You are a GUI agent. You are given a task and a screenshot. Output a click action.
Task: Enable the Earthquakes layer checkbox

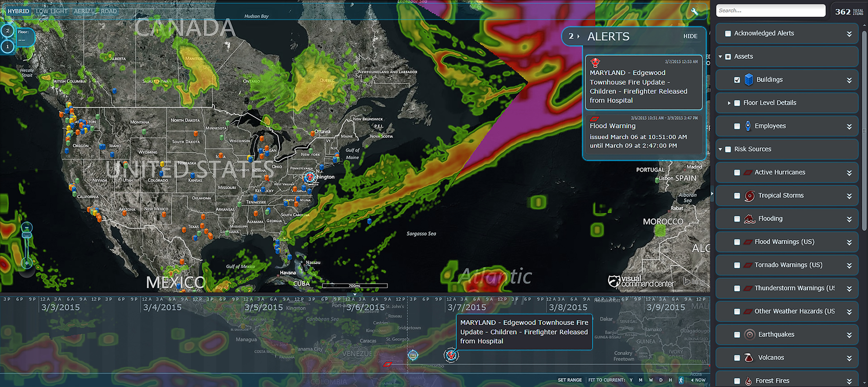point(737,335)
